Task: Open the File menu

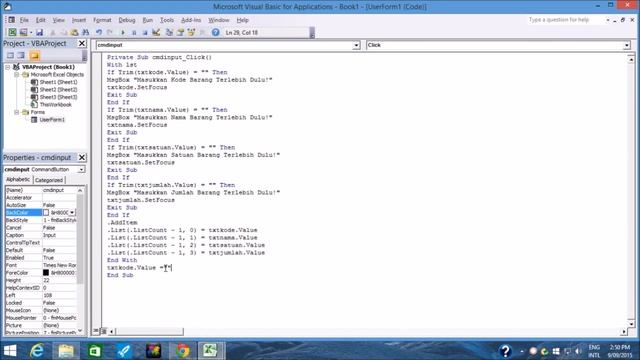Action: click(x=24, y=20)
